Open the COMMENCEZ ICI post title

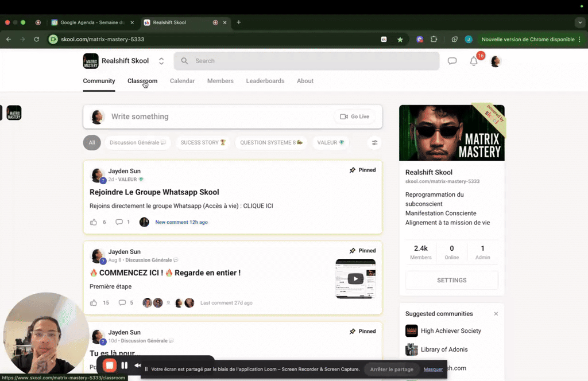click(x=165, y=273)
